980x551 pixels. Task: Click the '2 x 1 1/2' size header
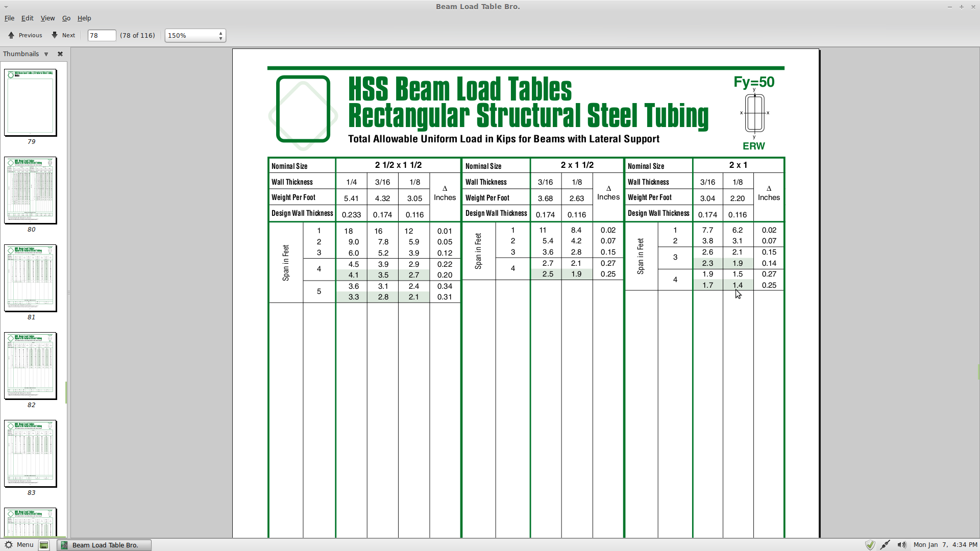pyautogui.click(x=577, y=165)
